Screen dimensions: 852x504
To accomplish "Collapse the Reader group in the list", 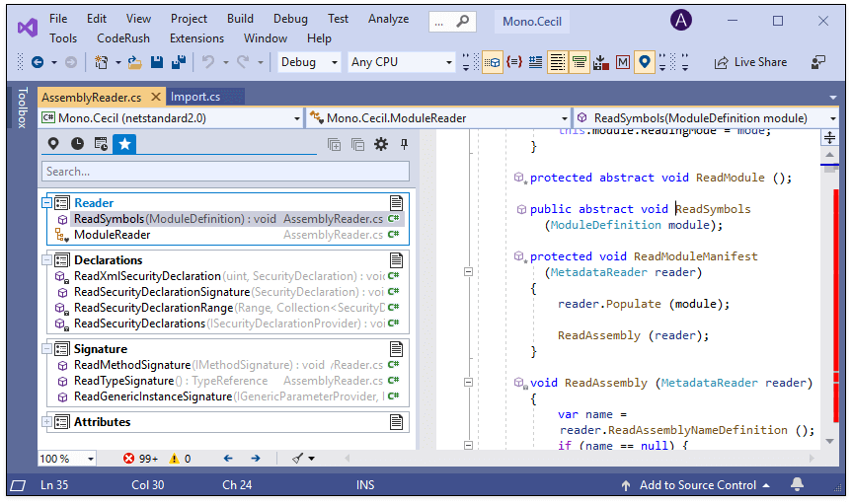I will pyautogui.click(x=46, y=202).
